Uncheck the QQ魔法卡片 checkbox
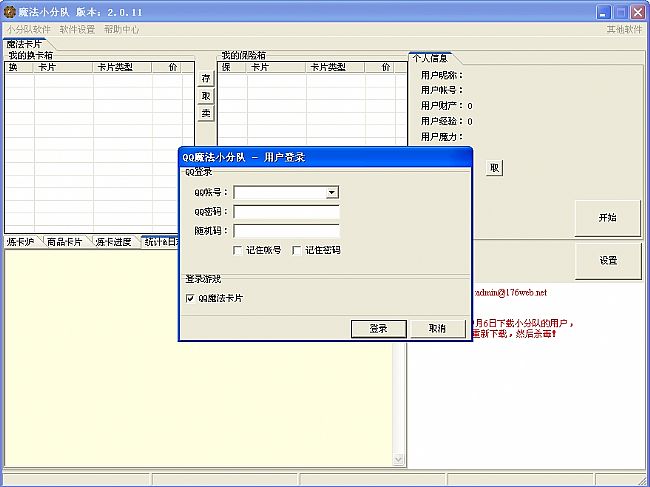Viewport: 650px width, 487px height. (x=190, y=298)
